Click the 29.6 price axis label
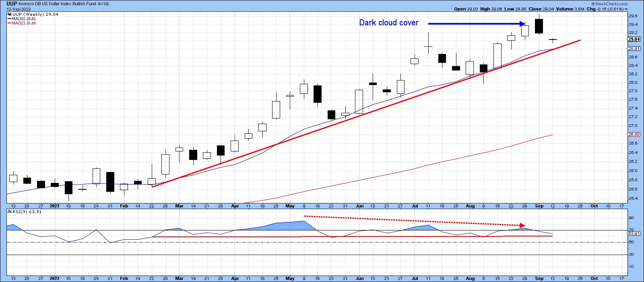The height and width of the screenshot is (282, 644). coord(632,16)
